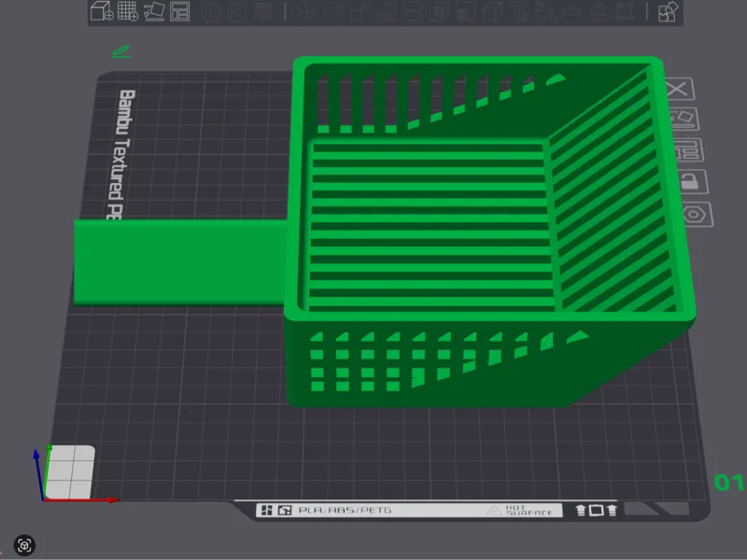Click the 3D scan icon at bottom left
The width and height of the screenshot is (747, 560).
(x=25, y=545)
